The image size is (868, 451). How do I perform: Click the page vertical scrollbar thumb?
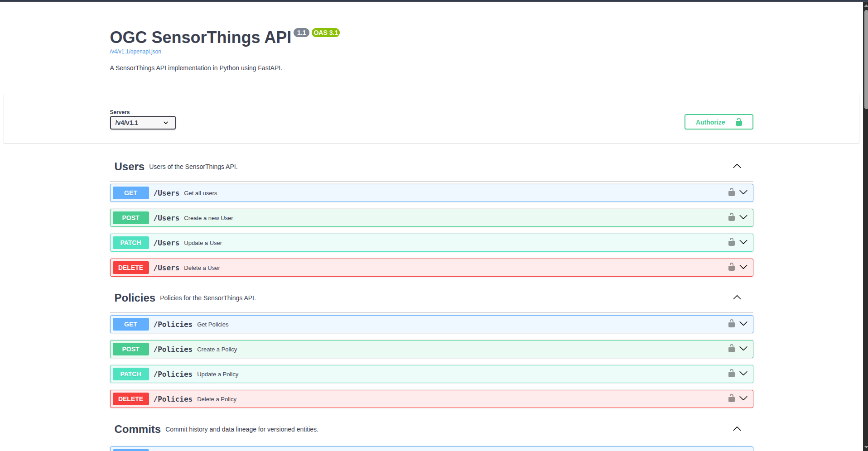click(865, 59)
